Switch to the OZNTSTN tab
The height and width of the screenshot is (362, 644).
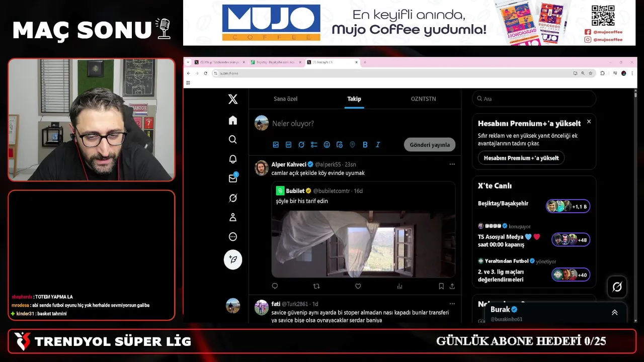(x=423, y=99)
